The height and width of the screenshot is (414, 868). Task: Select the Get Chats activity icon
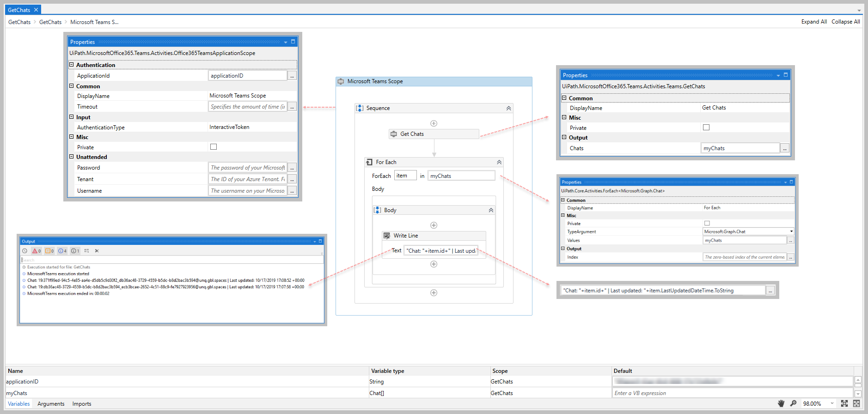pyautogui.click(x=394, y=134)
